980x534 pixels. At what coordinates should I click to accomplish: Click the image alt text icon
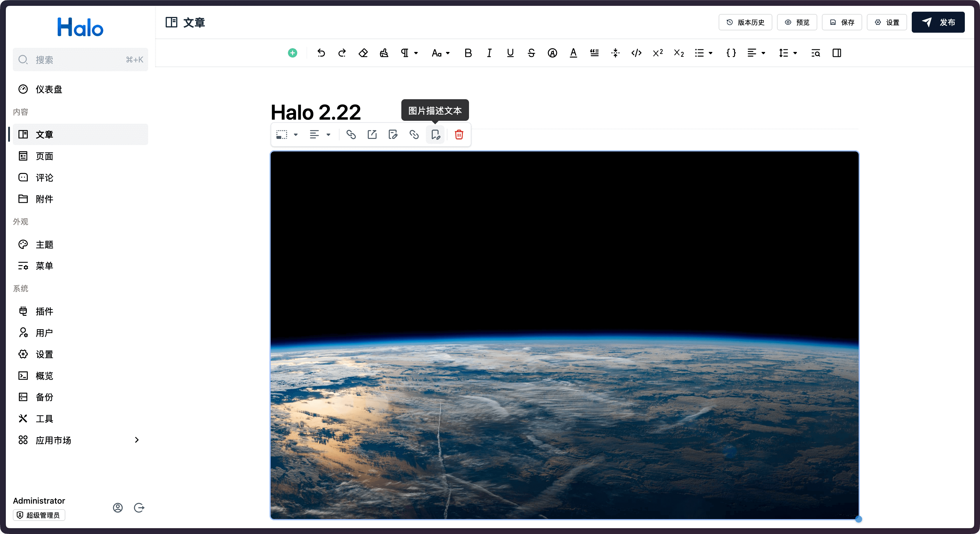tap(435, 134)
